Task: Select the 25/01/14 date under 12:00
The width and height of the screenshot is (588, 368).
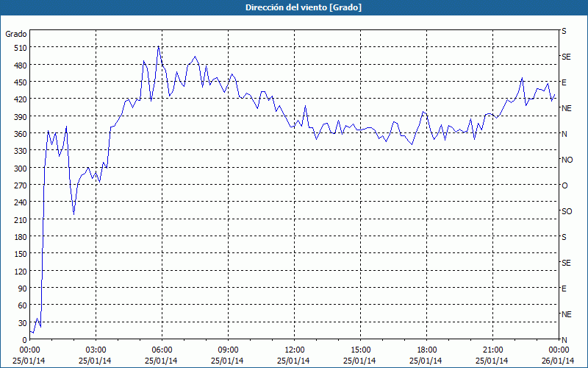Action: 293,361
